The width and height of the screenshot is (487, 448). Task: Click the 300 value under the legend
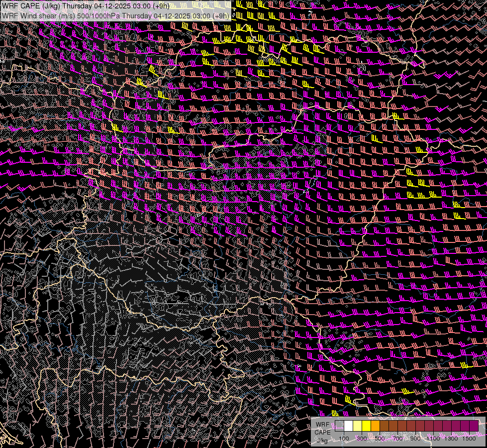pyautogui.click(x=362, y=439)
